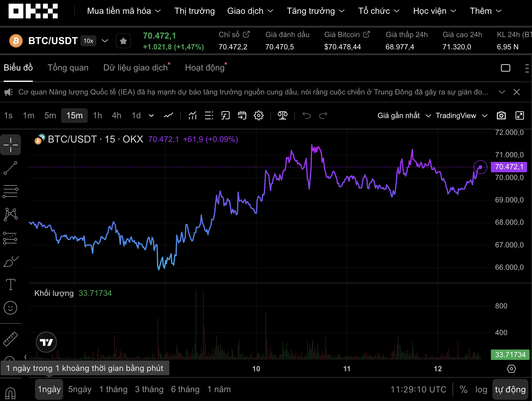This screenshot has width=532, height=401.
Task: Open the Thị trường menu item
Action: (x=195, y=11)
